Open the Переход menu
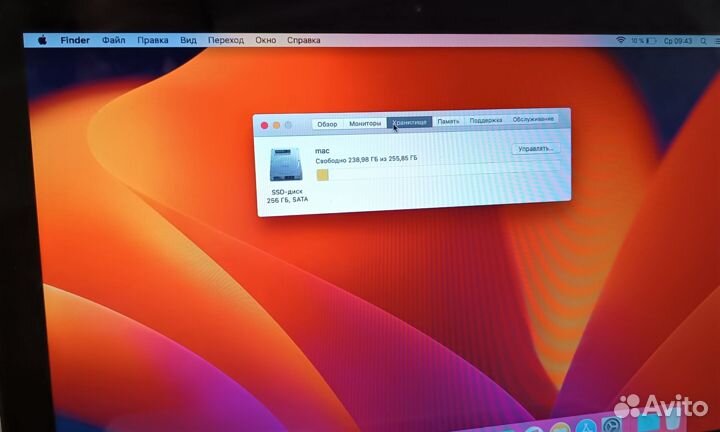720x432 pixels. point(225,40)
